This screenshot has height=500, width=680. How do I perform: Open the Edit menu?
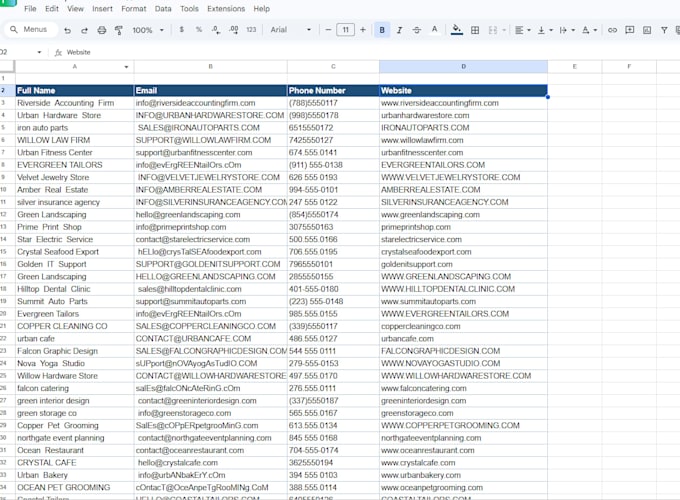52,9
